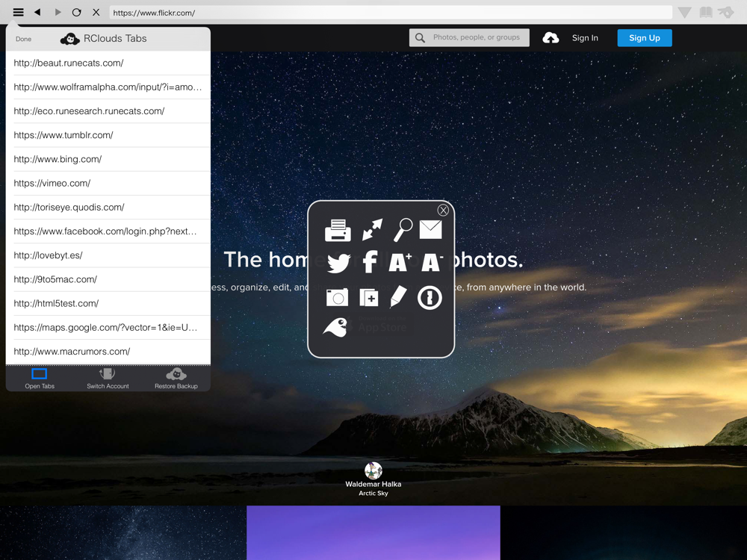The height and width of the screenshot is (560, 747).
Task: Close the popup tool palette
Action: (443, 210)
